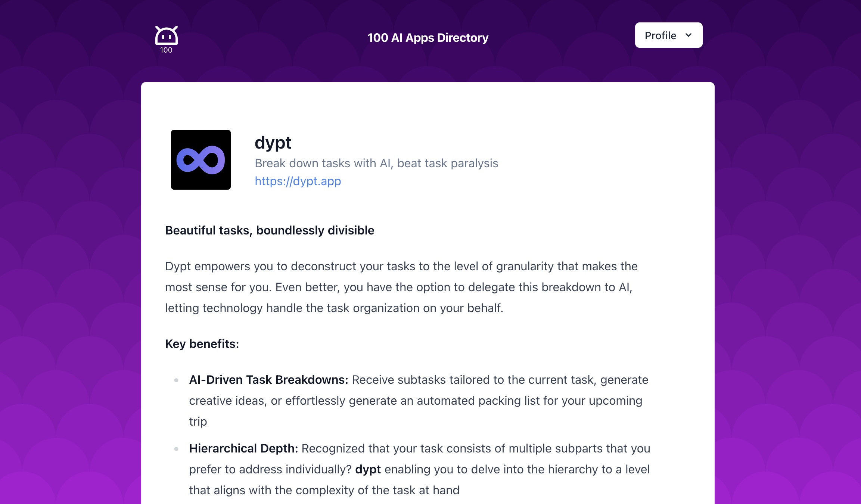Viewport: 861px width, 504px height.
Task: Click the Profile button text label
Action: pos(660,35)
